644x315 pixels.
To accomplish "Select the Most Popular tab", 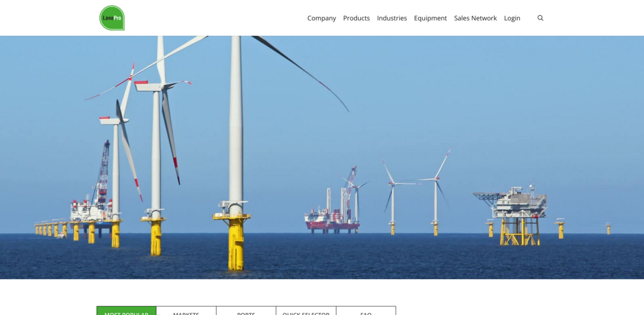I will (127, 311).
